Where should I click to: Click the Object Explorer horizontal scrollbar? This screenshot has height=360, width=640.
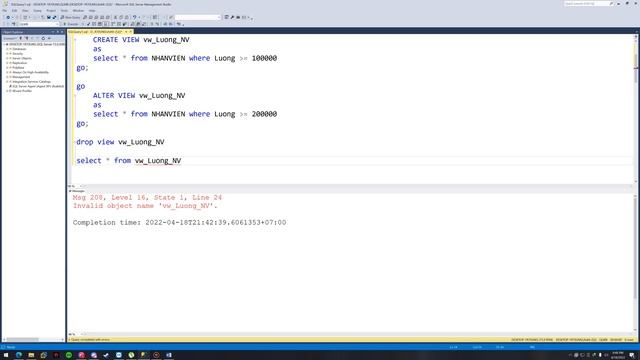pyautogui.click(x=33, y=340)
